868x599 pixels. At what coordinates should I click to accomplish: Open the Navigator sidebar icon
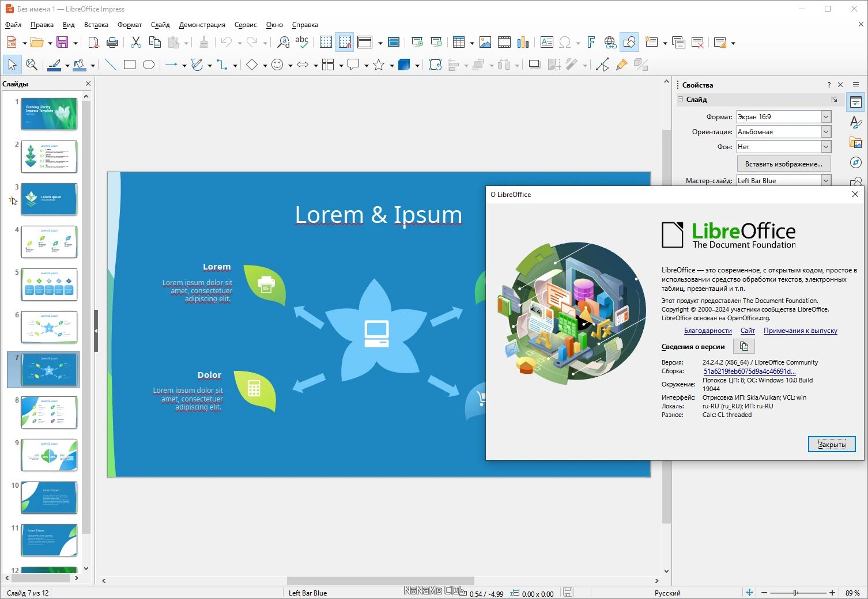coord(856,162)
